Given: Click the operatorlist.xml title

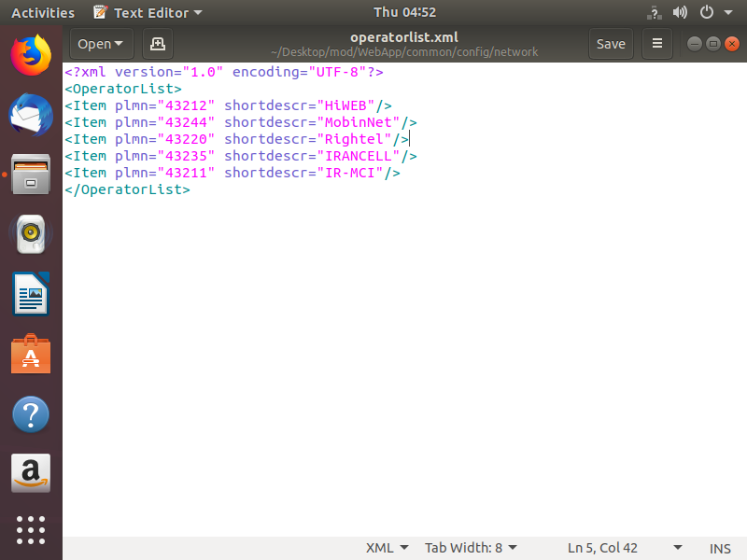Looking at the screenshot, I should pos(404,37).
